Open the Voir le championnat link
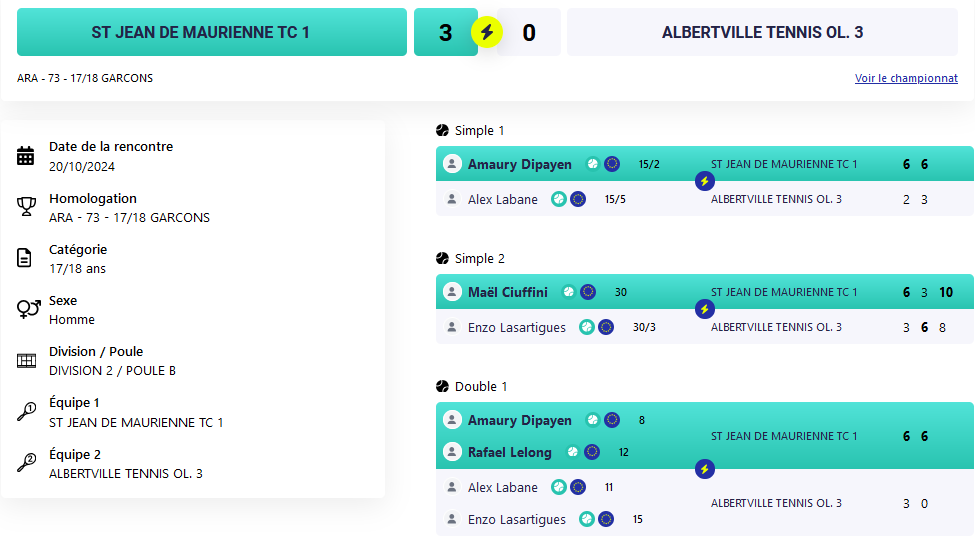Screen dimensions: 975x537 click(906, 78)
